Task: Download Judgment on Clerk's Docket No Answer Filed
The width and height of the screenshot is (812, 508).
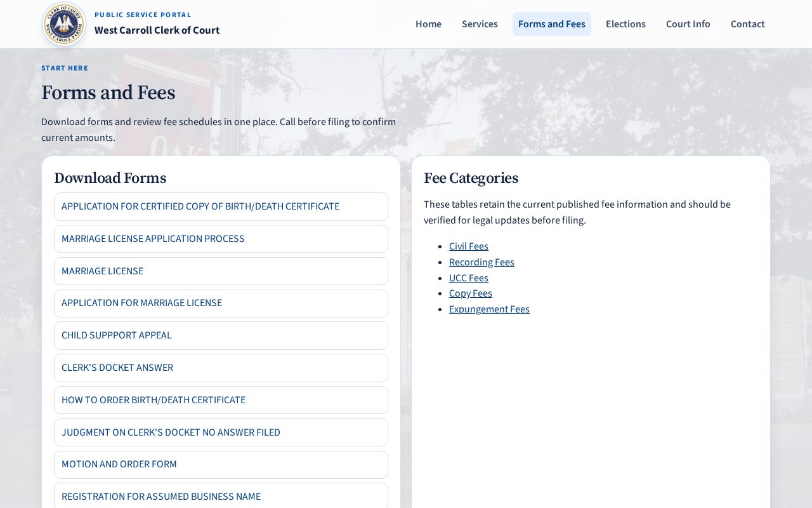Action: coord(221,432)
